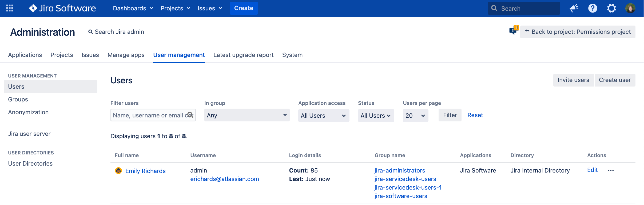This screenshot has width=644, height=205.
Task: Click the feedback speech bubble icon
Action: [x=513, y=30]
